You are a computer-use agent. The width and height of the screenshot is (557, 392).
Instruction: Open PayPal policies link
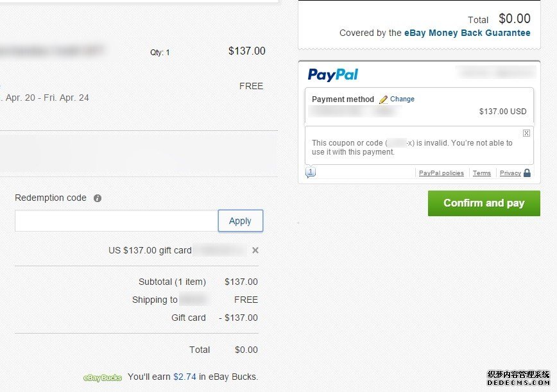tap(441, 173)
